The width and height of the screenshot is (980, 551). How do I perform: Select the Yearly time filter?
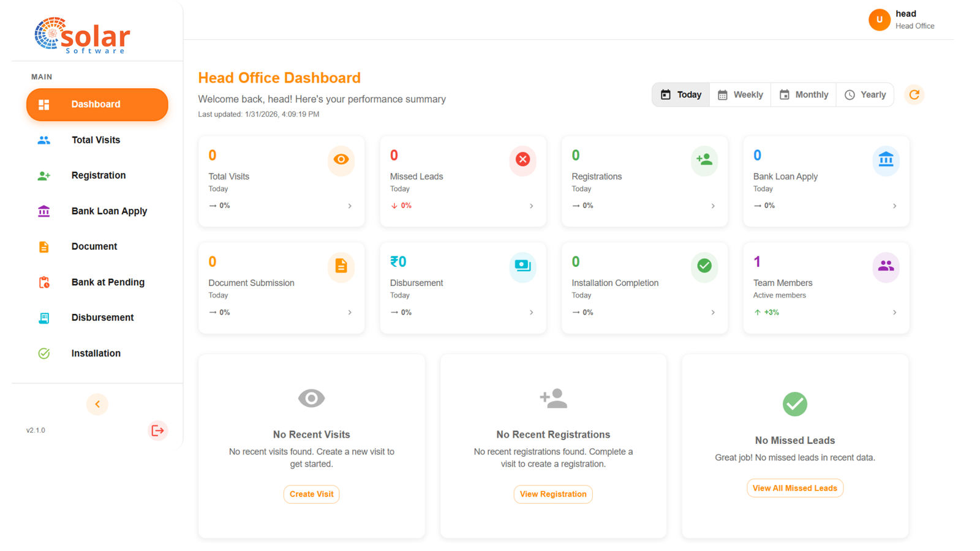(865, 94)
